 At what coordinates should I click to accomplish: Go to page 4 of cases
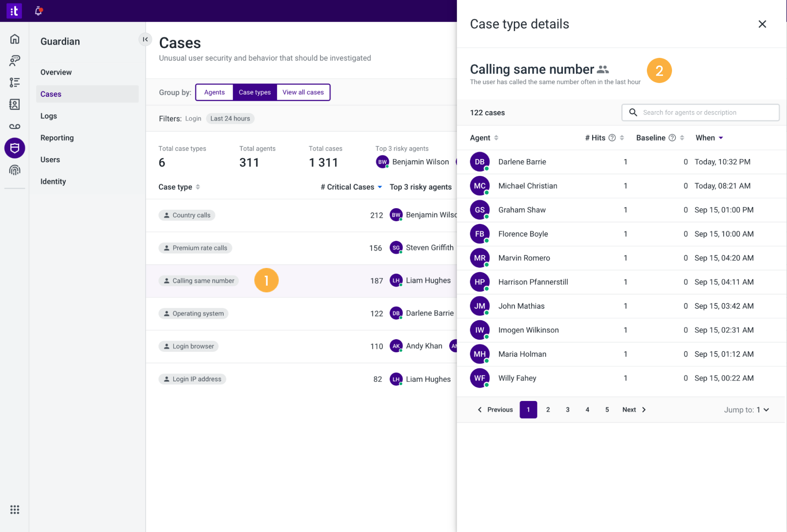tap(587, 410)
